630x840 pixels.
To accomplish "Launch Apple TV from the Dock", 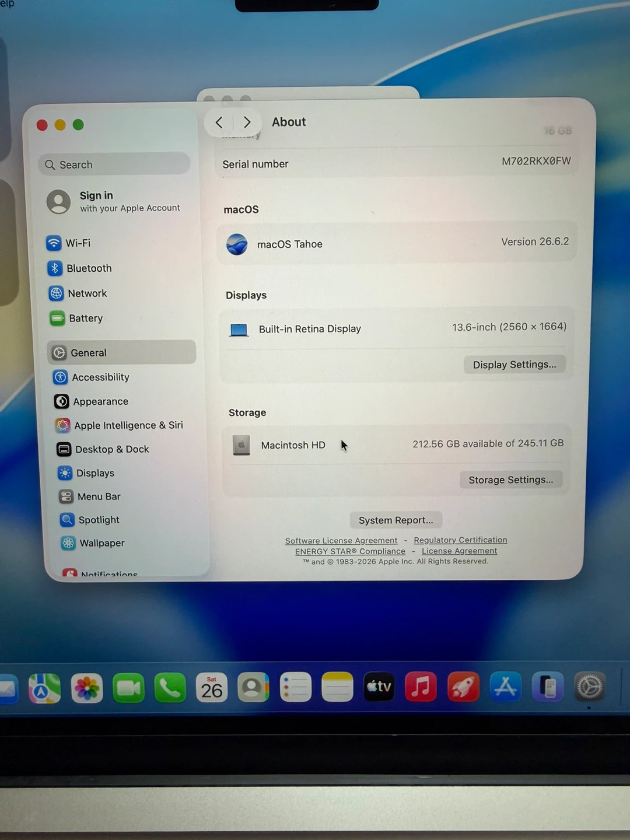I will tap(379, 686).
